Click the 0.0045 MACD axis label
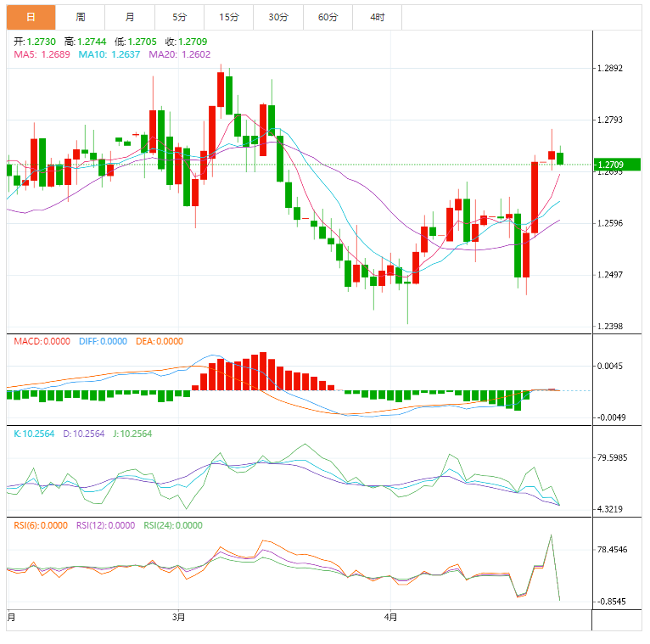650x644 pixels. (610, 366)
